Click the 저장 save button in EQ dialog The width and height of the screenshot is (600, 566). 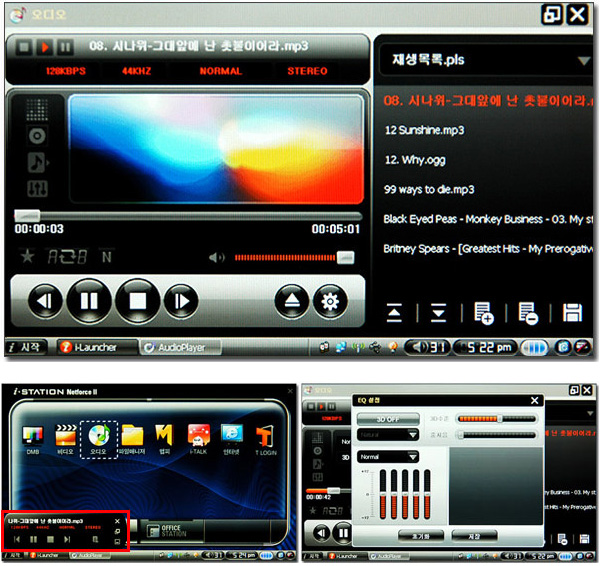(x=474, y=536)
